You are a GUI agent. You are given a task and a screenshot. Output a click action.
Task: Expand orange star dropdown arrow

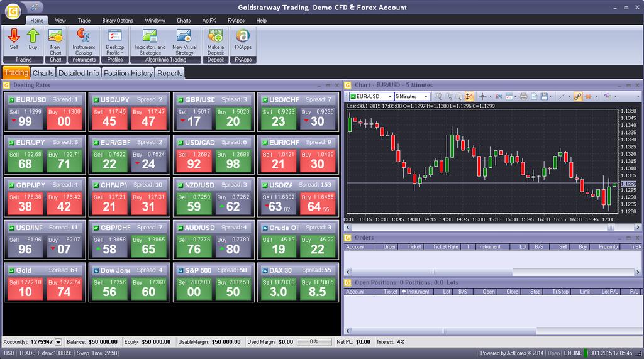pyautogui.click(x=596, y=97)
